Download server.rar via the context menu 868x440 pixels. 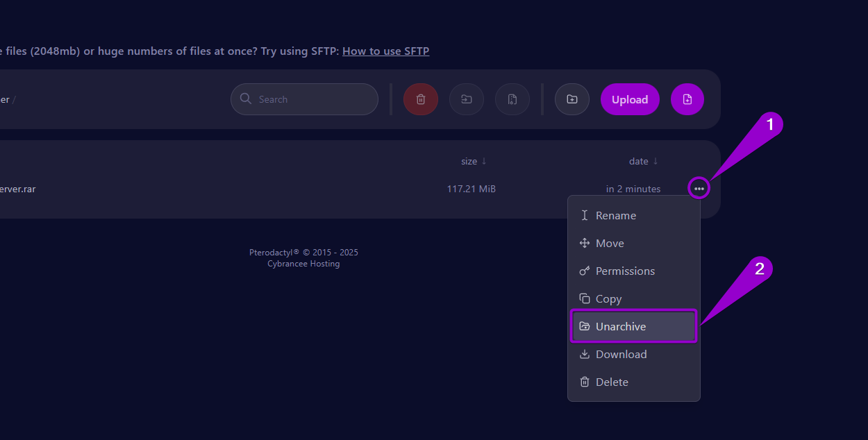621,354
